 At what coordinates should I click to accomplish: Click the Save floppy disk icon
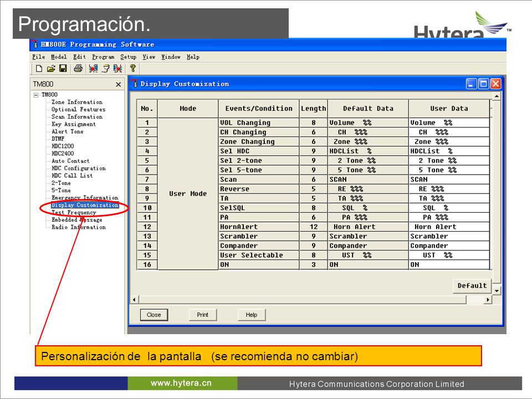click(63, 69)
